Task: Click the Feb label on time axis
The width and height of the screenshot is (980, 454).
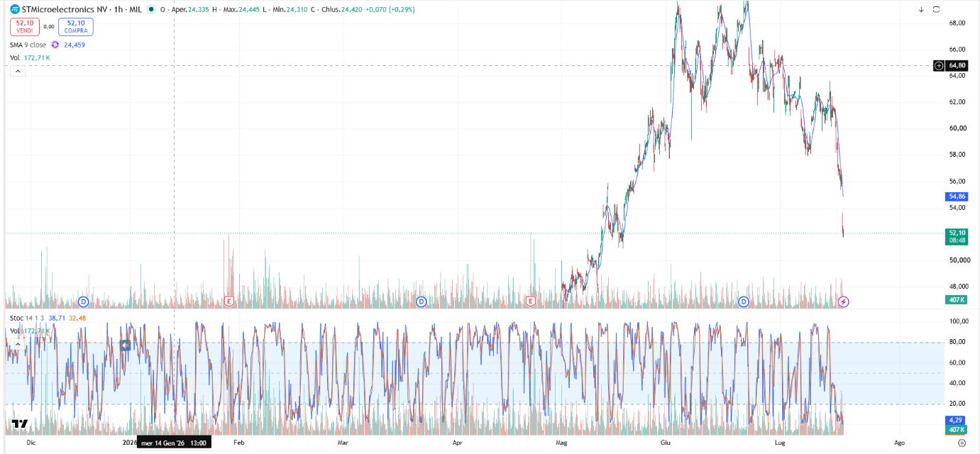Action: 239,443
